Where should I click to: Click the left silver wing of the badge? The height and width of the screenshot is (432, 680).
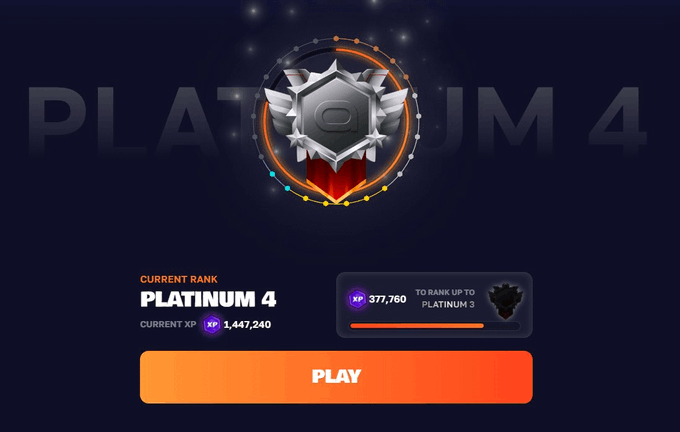click(280, 111)
